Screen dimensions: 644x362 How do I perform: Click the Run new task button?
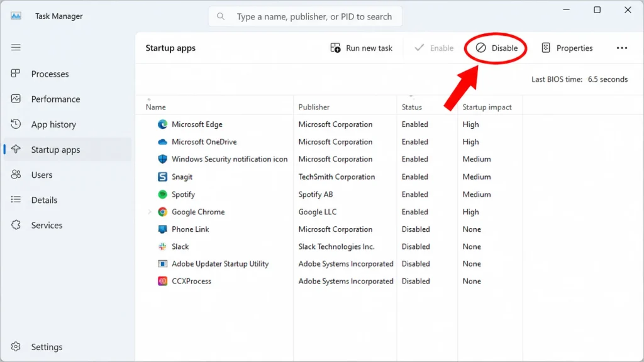362,48
